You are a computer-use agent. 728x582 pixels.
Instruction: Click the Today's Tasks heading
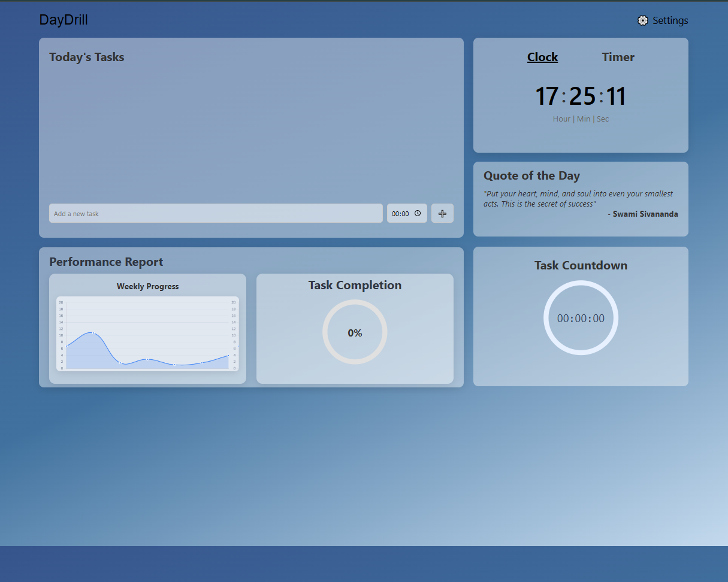87,57
